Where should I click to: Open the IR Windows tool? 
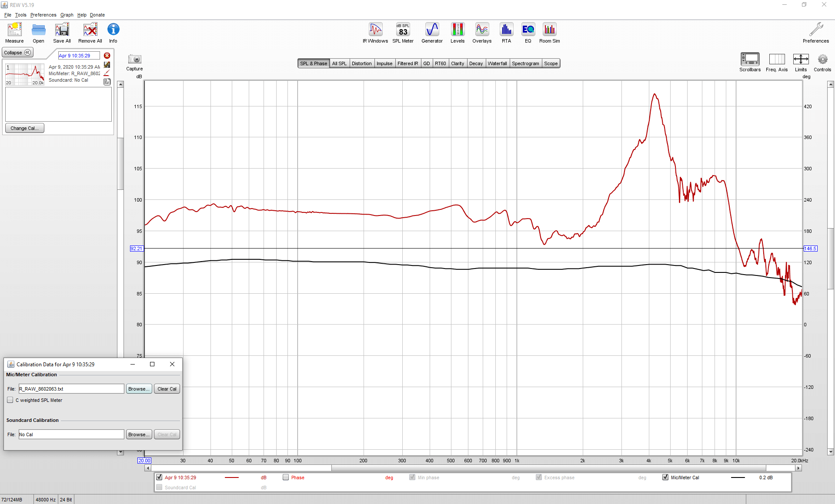click(x=375, y=33)
